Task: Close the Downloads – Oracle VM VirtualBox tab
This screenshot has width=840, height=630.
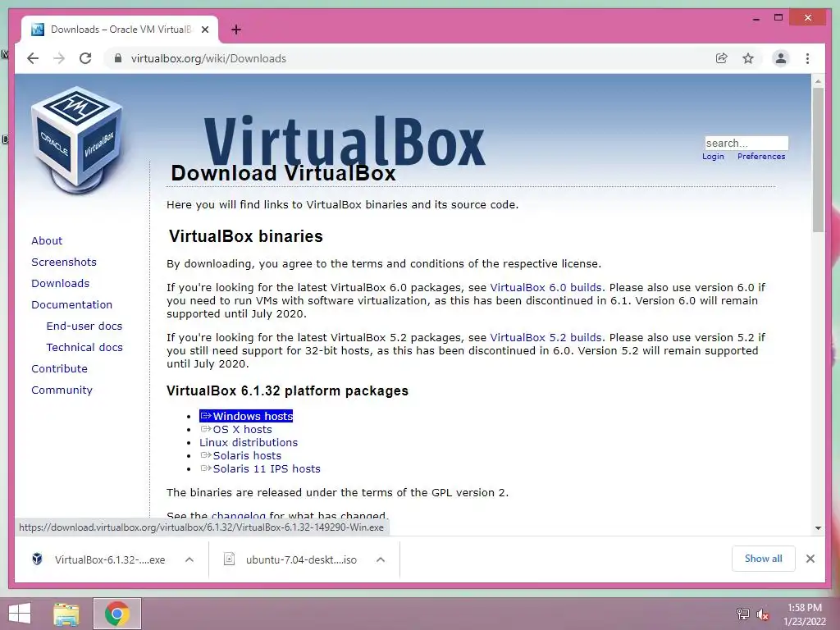Action: 205,30
